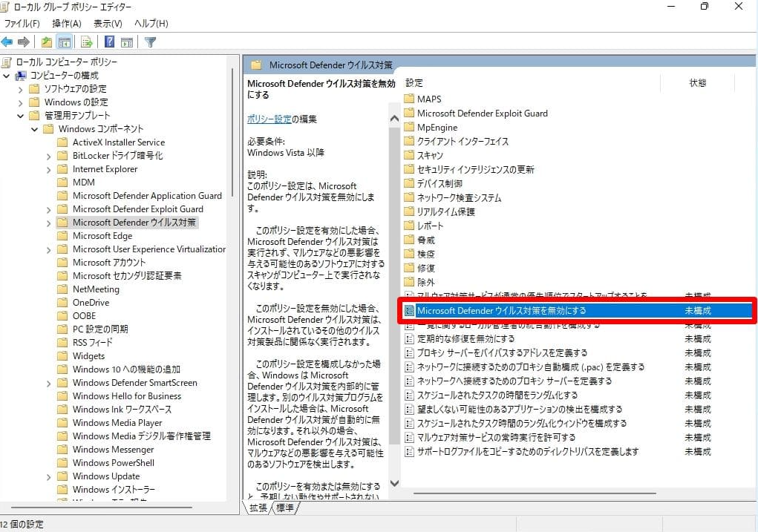The height and width of the screenshot is (532, 758).
Task: Expand Windows Defender SmartScreen tree node
Action: (48, 383)
